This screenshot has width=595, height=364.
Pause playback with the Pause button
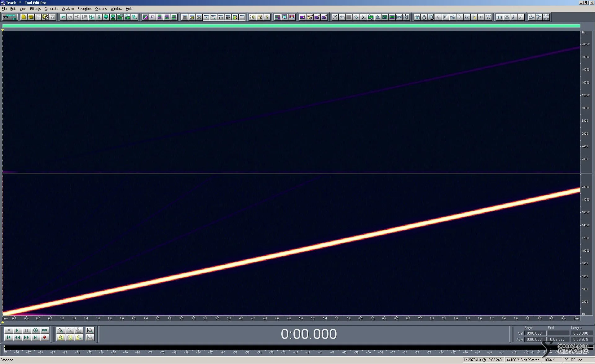26,330
